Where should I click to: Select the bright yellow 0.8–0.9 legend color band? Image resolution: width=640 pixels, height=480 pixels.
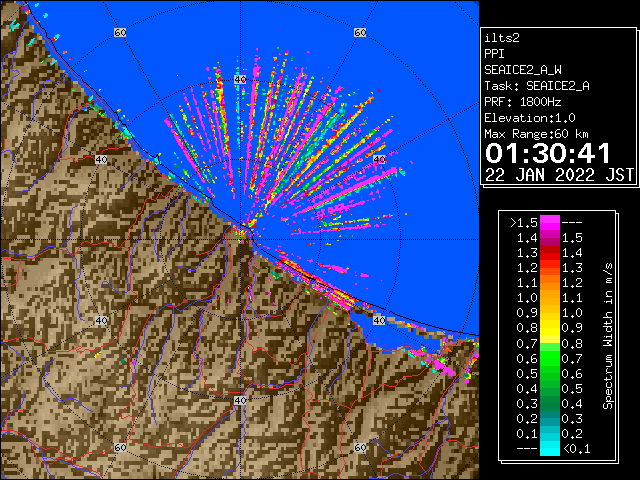click(549, 328)
